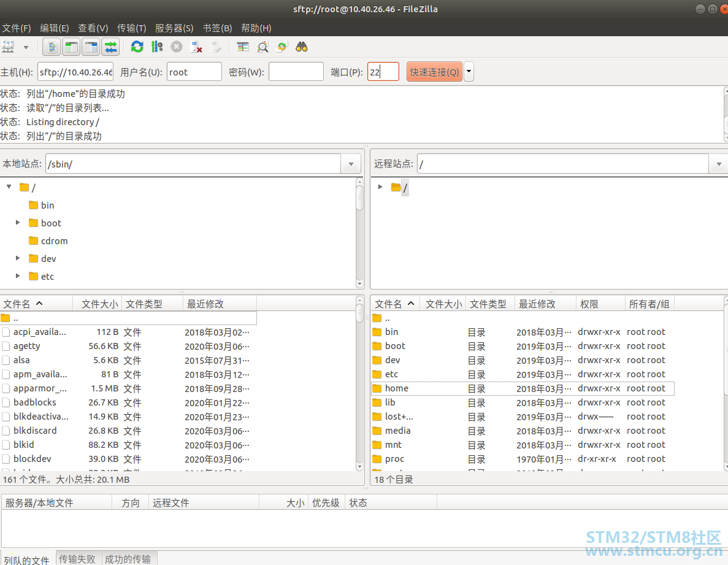Expand local etc folder
This screenshot has height=565, width=728.
18,276
